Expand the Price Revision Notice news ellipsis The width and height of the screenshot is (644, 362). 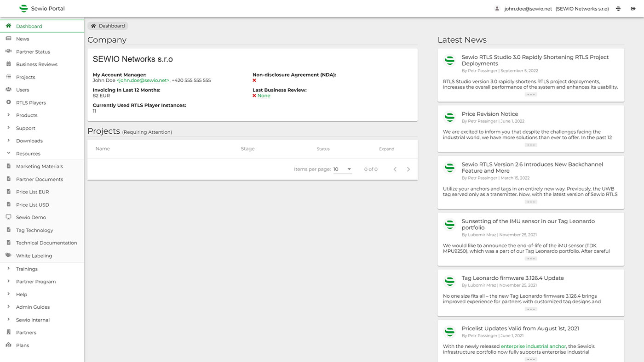point(531,145)
